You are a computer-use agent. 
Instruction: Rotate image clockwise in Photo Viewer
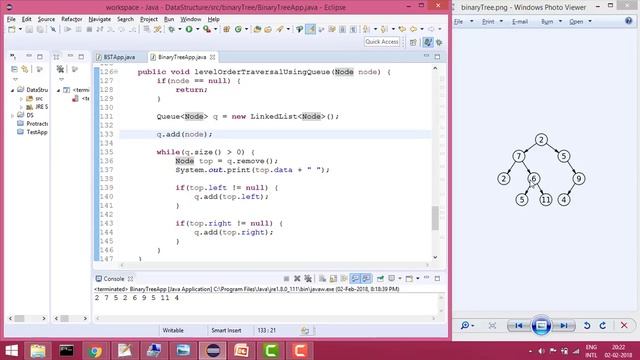[603, 325]
